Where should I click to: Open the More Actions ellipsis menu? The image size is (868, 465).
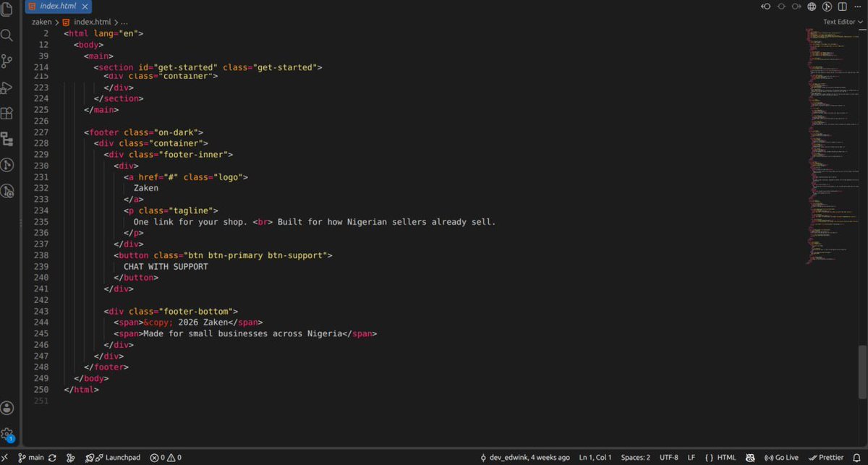[858, 7]
